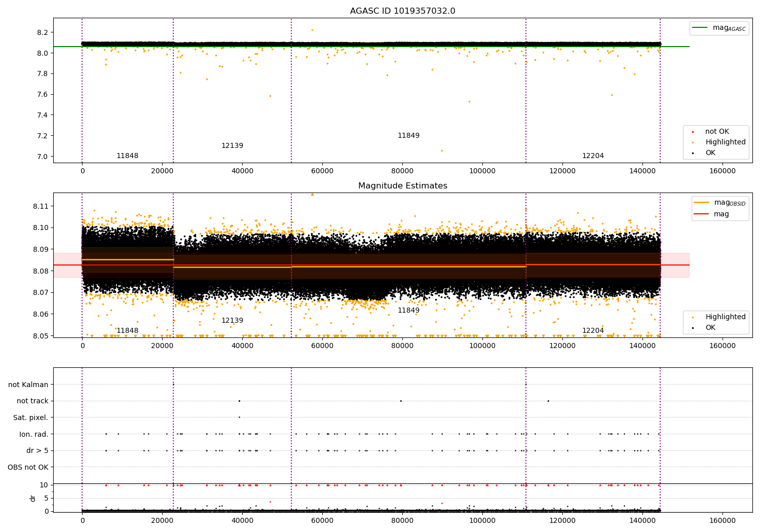Viewport: 760px width, 532px height.
Task: Click the 'Ion. rad.' row label
Action: (x=34, y=434)
